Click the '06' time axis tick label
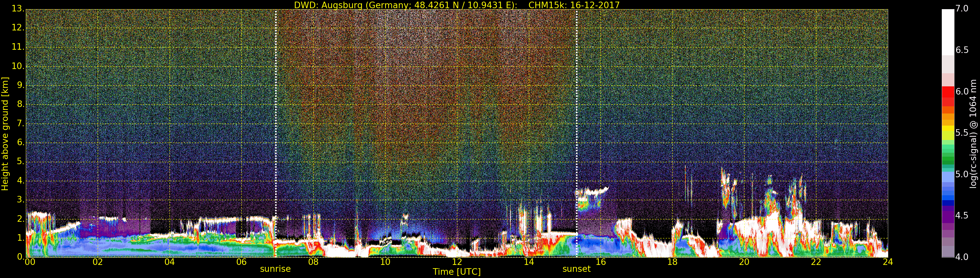Image resolution: width=980 pixels, height=278 pixels. 242,262
